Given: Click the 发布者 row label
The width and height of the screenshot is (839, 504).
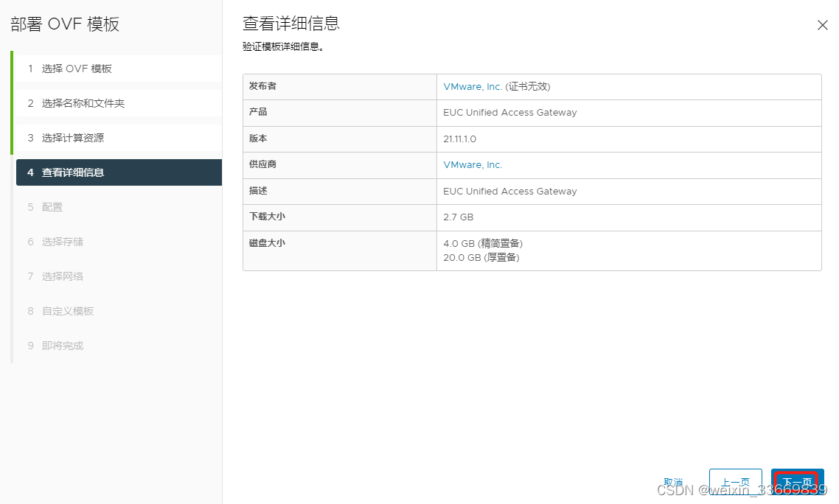Looking at the screenshot, I should point(262,86).
